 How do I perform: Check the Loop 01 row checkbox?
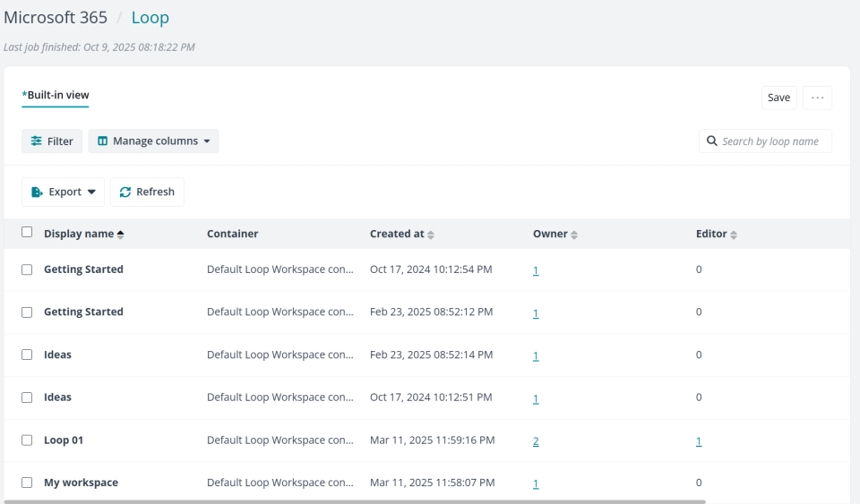click(x=27, y=440)
